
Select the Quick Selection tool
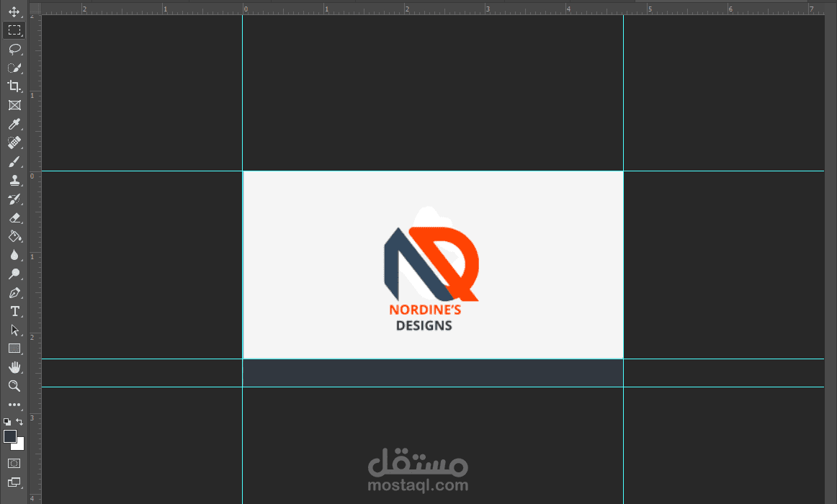(14, 68)
